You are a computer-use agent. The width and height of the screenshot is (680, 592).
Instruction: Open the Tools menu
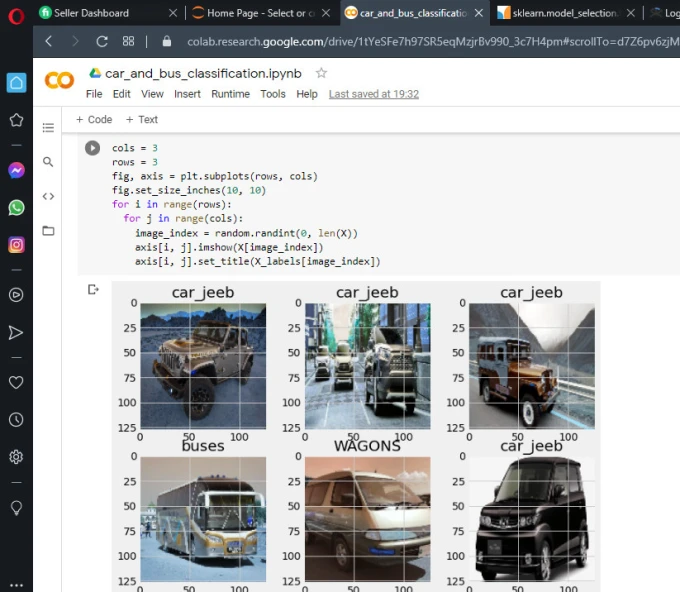273,94
